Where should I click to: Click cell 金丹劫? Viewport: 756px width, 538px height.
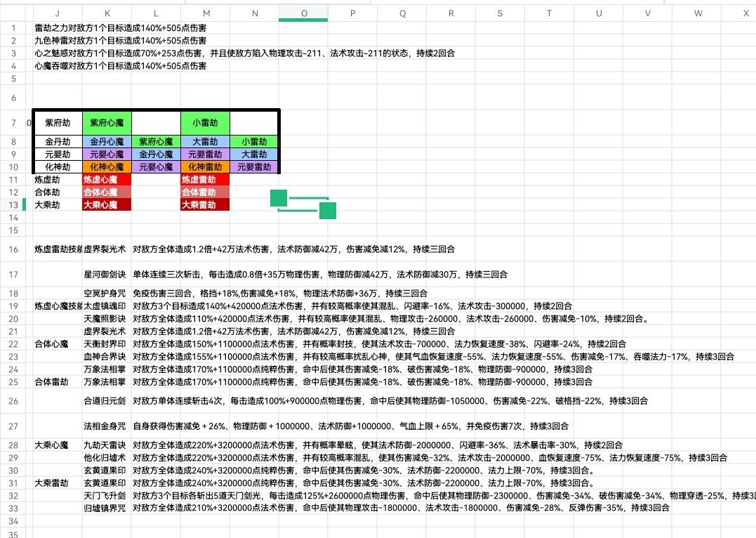pyautogui.click(x=58, y=142)
